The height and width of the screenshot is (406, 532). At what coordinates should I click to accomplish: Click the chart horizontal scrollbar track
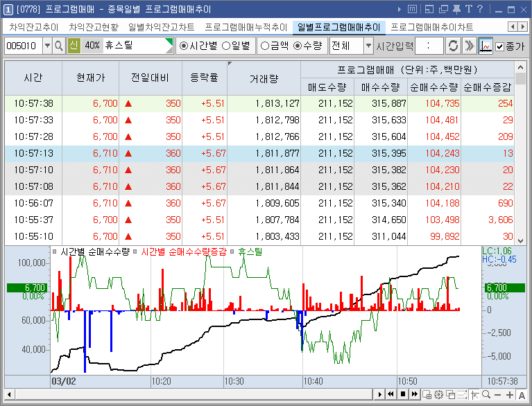coord(194,394)
